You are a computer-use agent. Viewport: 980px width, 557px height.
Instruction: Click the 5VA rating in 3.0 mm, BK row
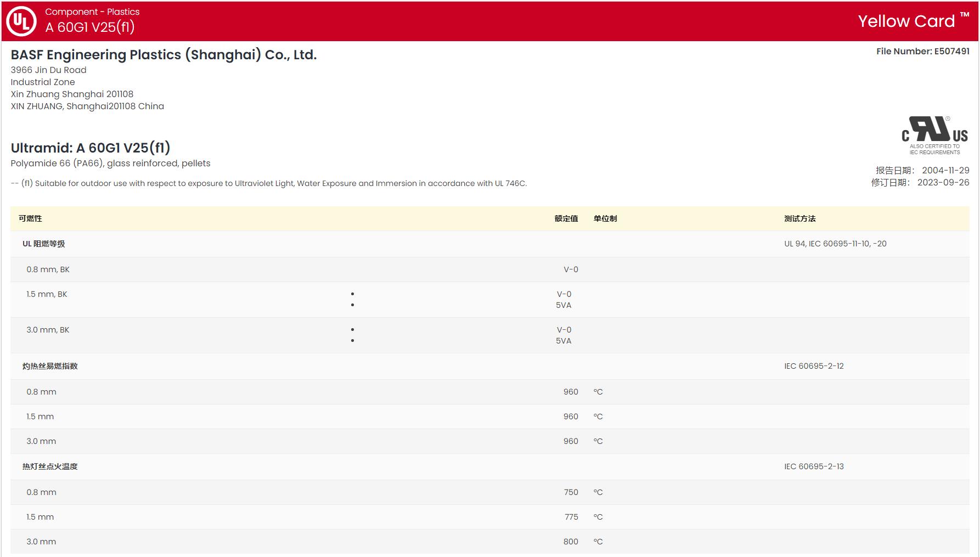tap(564, 341)
